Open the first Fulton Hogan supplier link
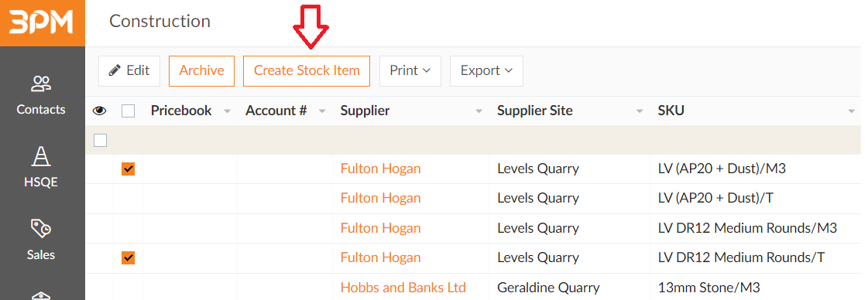The image size is (868, 300). point(380,169)
